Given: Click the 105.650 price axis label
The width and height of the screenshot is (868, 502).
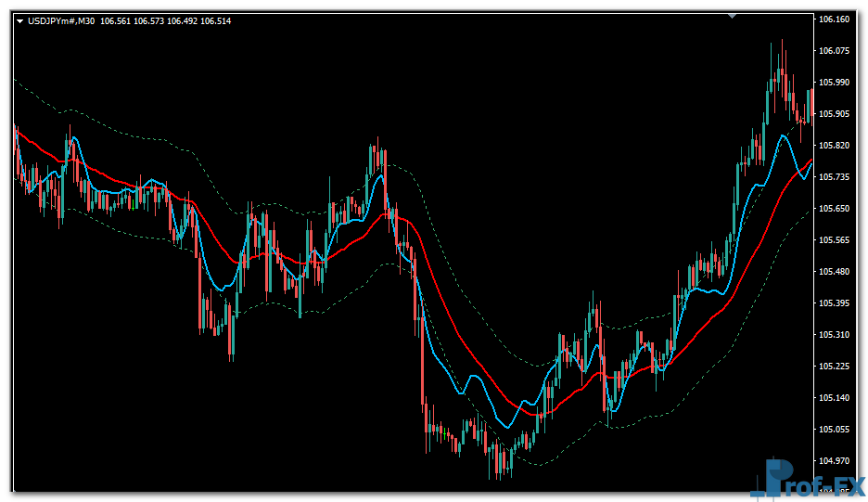Looking at the screenshot, I should tap(836, 209).
